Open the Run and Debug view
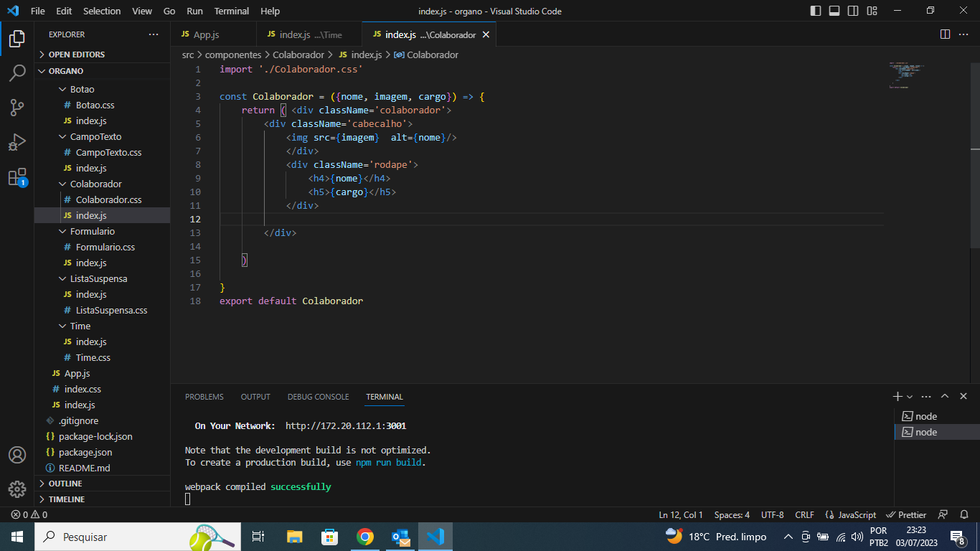This screenshot has height=551, width=980. click(17, 142)
